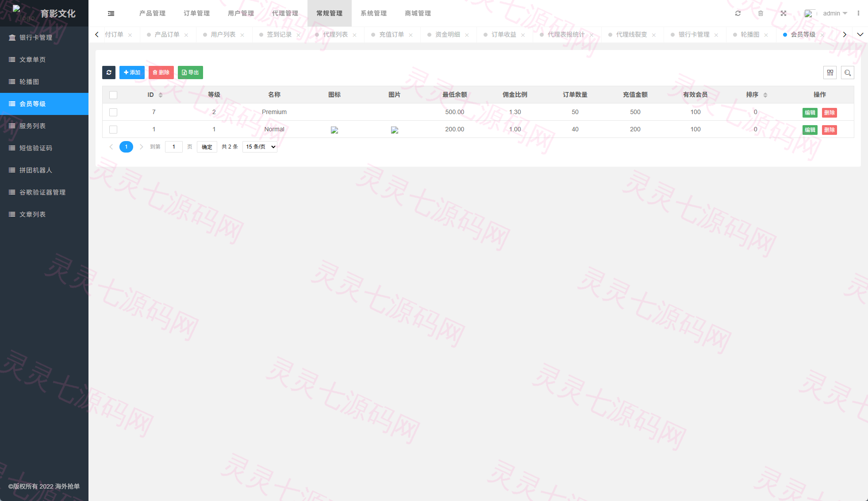This screenshot has height=501, width=868.
Task: Switch to the 代理线裂变 tab
Action: 631,34
